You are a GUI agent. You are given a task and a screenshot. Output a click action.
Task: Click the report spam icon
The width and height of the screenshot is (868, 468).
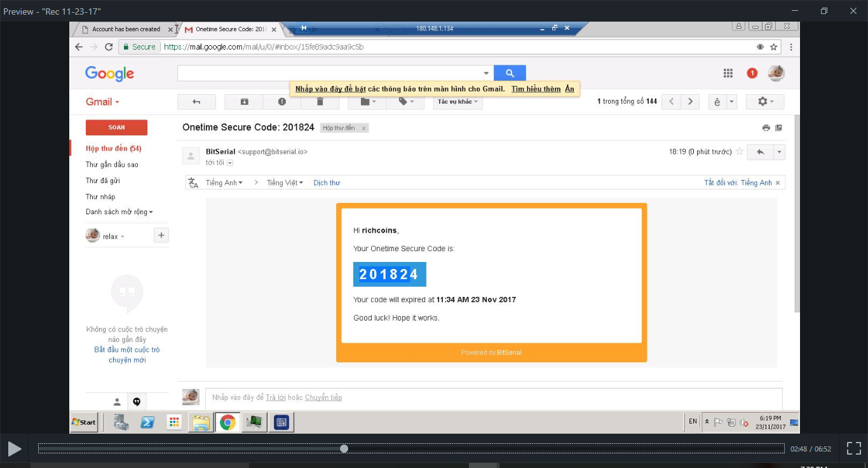pos(282,102)
